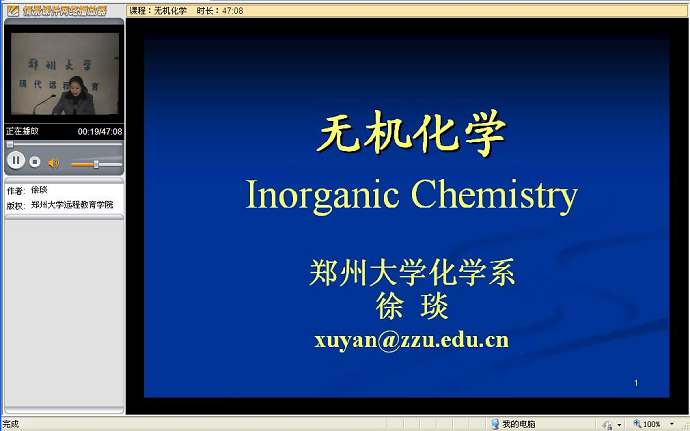Click the 郑州大学化学系 line on slide
The height and width of the screenshot is (431, 690).
412,273
